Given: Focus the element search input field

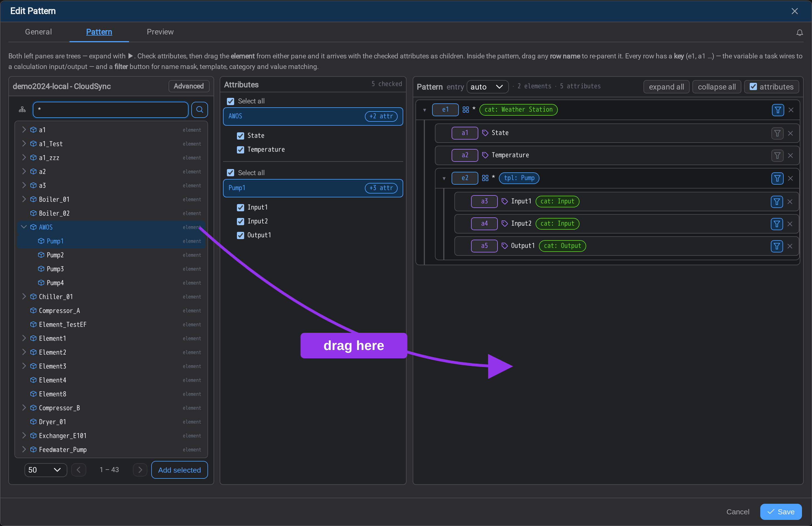Looking at the screenshot, I should click(111, 110).
